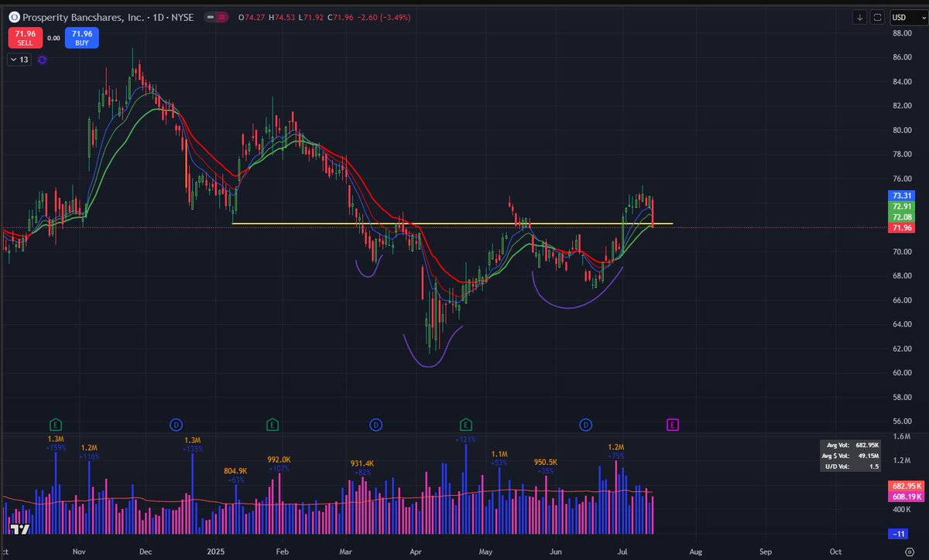Screen dimensions: 929x560
Task: Click the 992.0K +107% volume label
Action: (279, 463)
